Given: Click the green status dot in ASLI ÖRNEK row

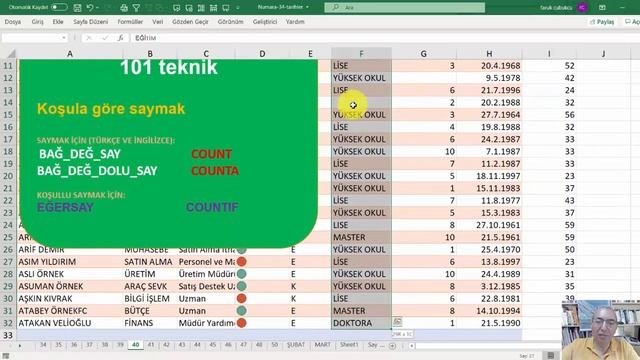Looking at the screenshot, I should point(241,274).
